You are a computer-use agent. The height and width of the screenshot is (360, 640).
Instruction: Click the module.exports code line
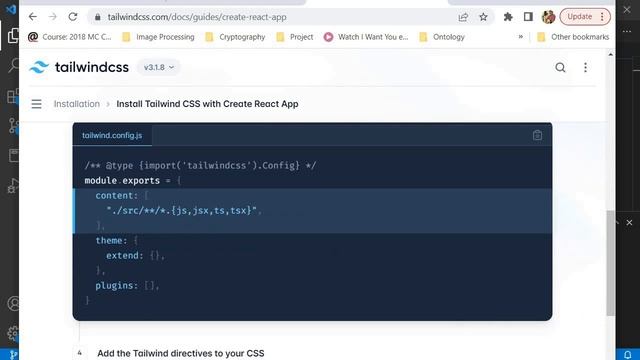133,180
